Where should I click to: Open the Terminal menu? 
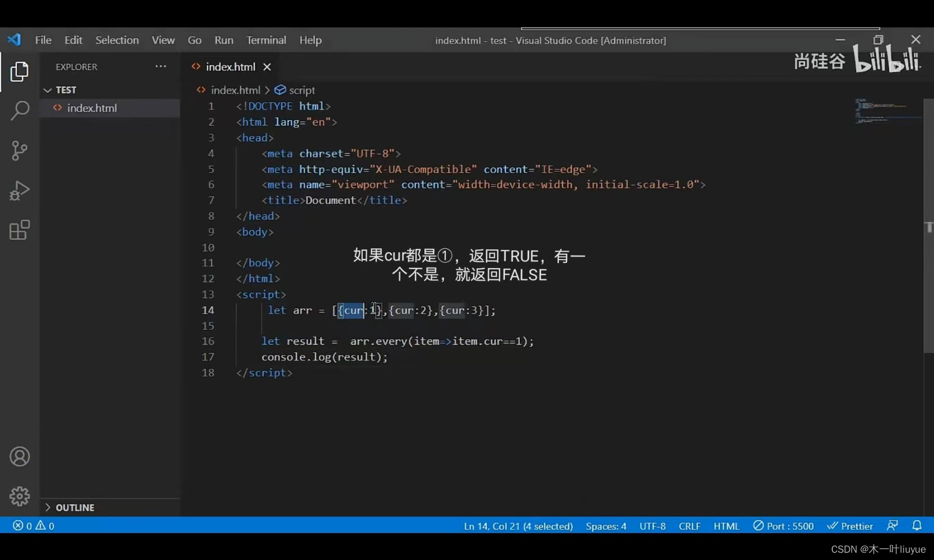click(266, 40)
